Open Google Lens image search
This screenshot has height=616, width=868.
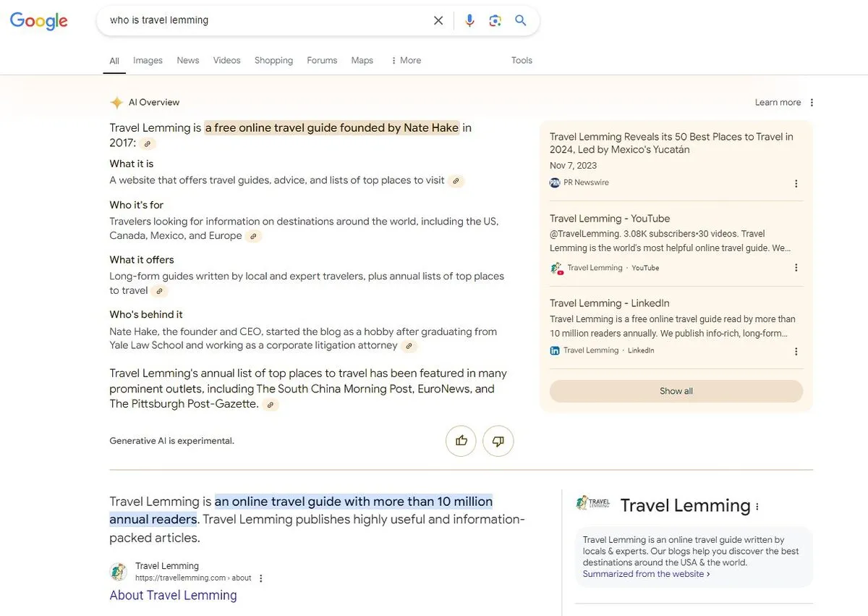point(495,20)
